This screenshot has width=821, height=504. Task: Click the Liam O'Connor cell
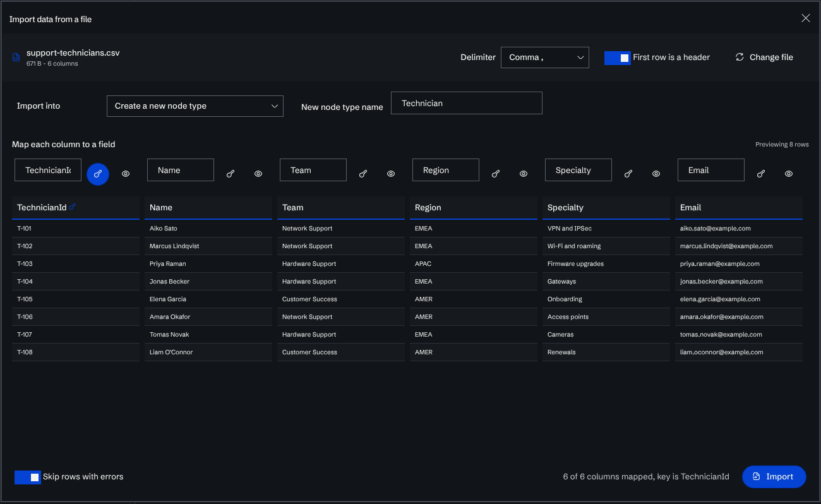(x=208, y=352)
